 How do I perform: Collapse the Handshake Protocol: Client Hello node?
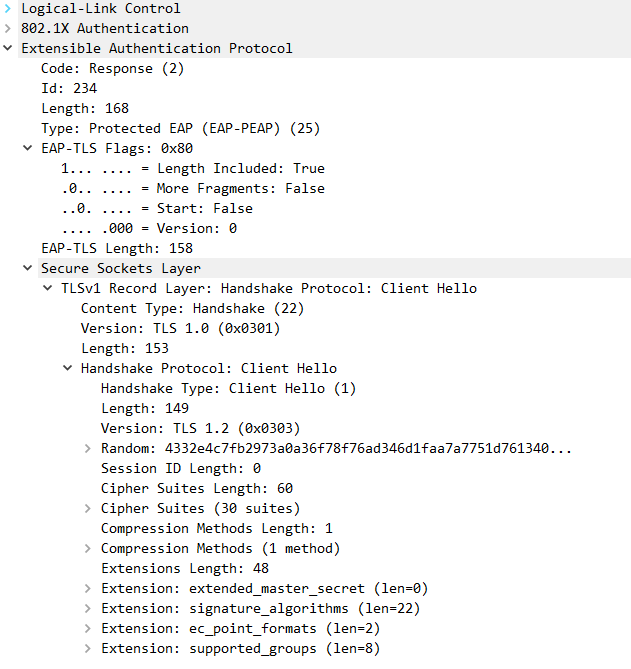tap(69, 368)
